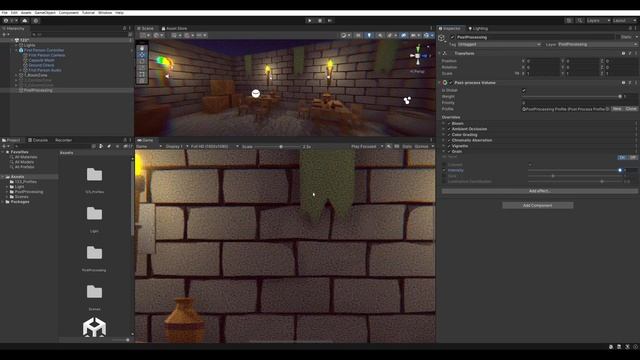
Task: Switch to the Lighting tab
Action: click(478, 29)
